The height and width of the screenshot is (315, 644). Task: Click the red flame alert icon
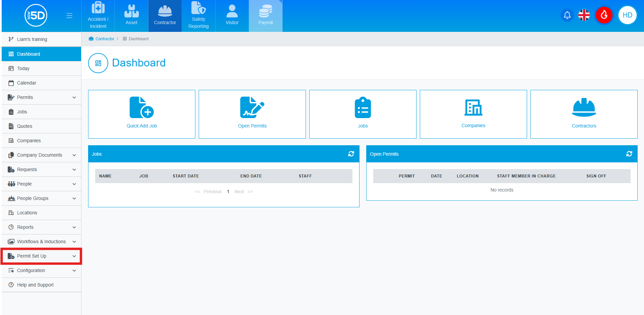click(x=604, y=15)
